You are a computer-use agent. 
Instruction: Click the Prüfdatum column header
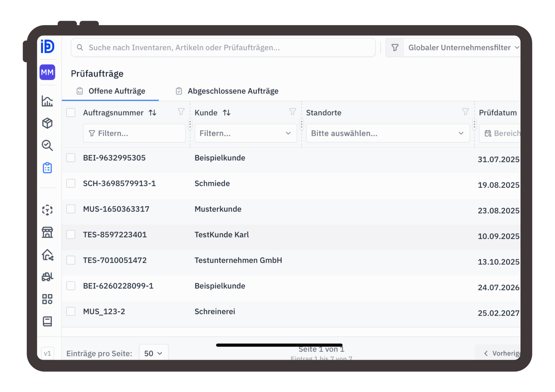pos(498,113)
